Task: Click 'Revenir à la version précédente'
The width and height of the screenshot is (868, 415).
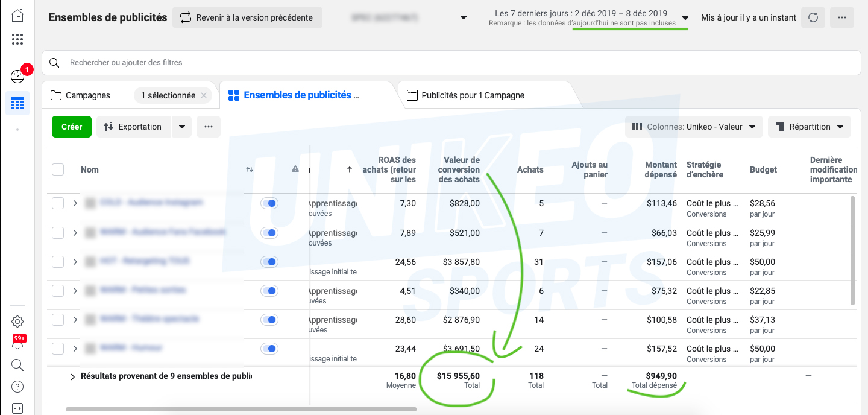Action: [x=247, y=17]
